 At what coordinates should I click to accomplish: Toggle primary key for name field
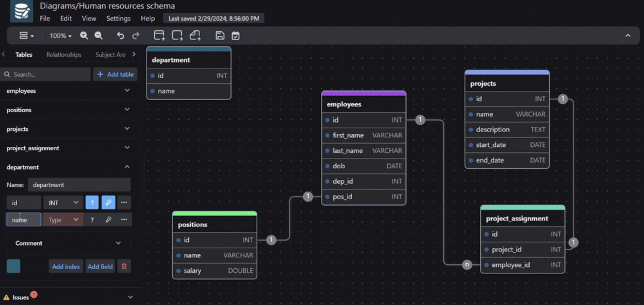108,220
